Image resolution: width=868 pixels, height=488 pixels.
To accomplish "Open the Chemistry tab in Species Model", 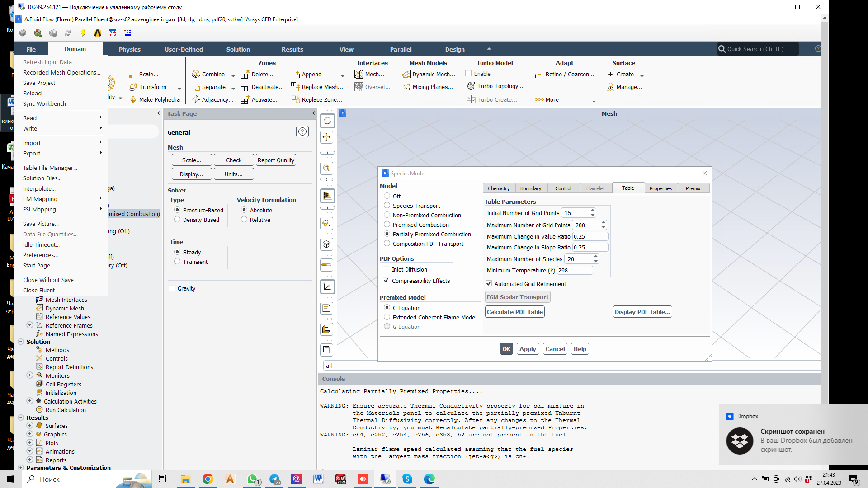I will tap(499, 188).
